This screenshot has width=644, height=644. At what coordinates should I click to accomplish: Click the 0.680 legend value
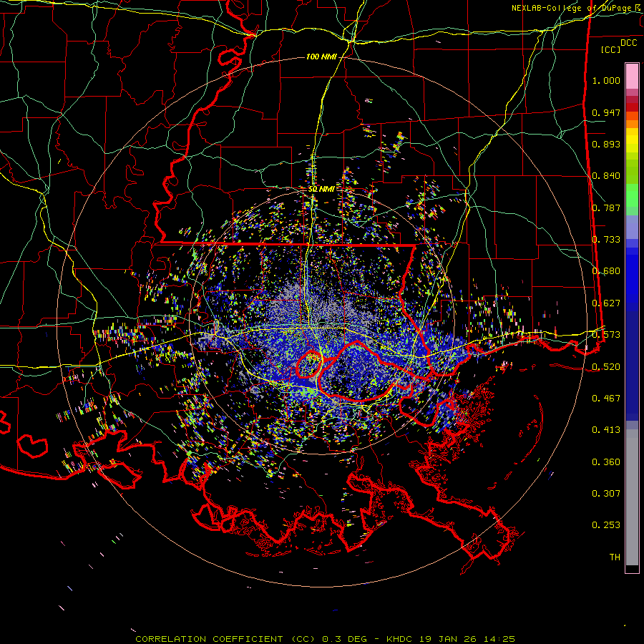(606, 271)
